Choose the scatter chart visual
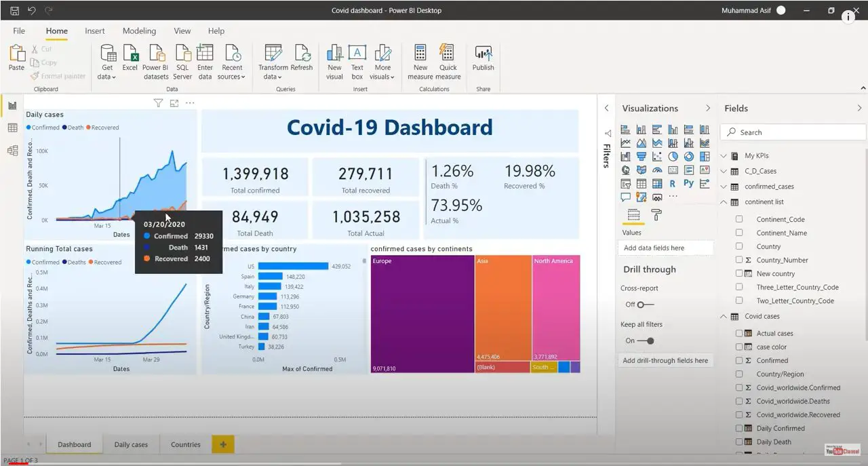868x466 pixels. (657, 157)
